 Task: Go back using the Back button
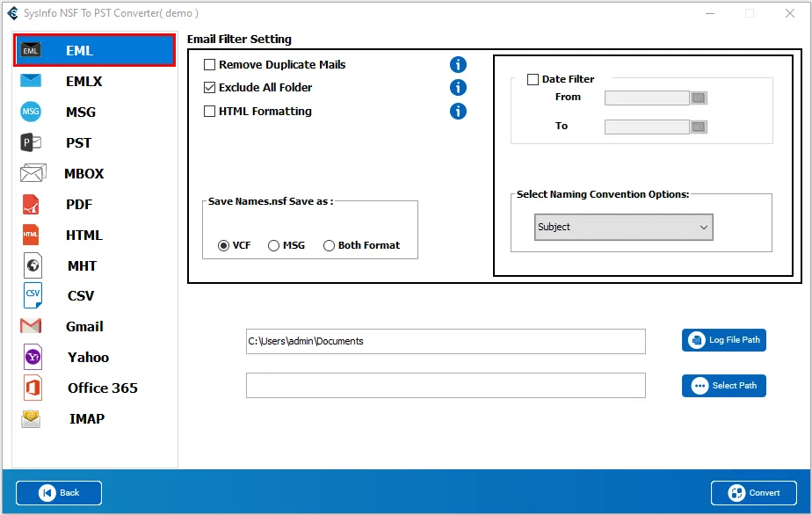(x=59, y=493)
